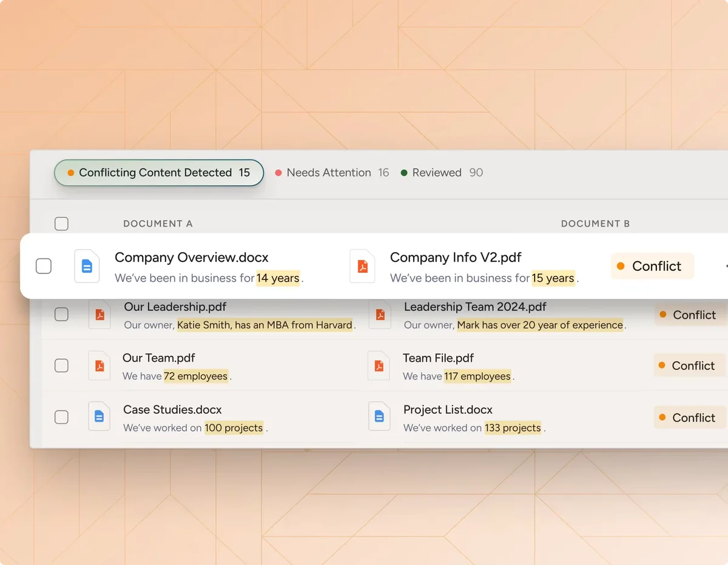Viewport: 728px width, 565px height.
Task: Click the Word icon beside Company Overview.docx
Action: click(87, 266)
